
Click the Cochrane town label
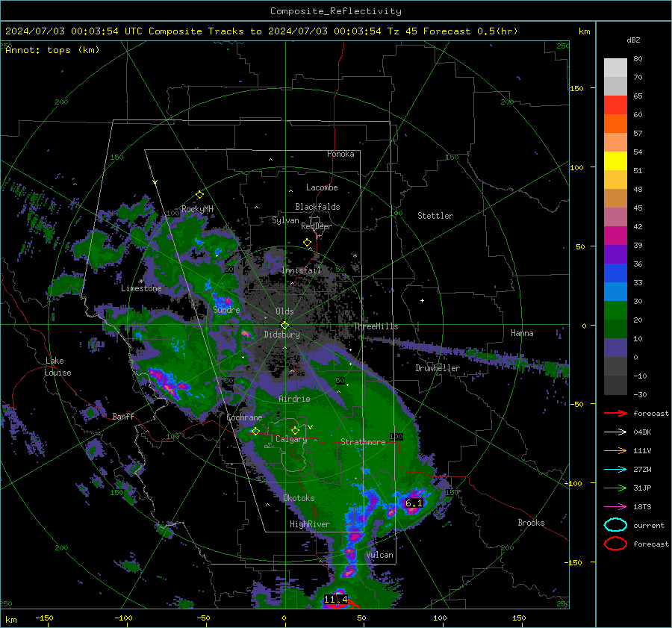click(x=244, y=417)
